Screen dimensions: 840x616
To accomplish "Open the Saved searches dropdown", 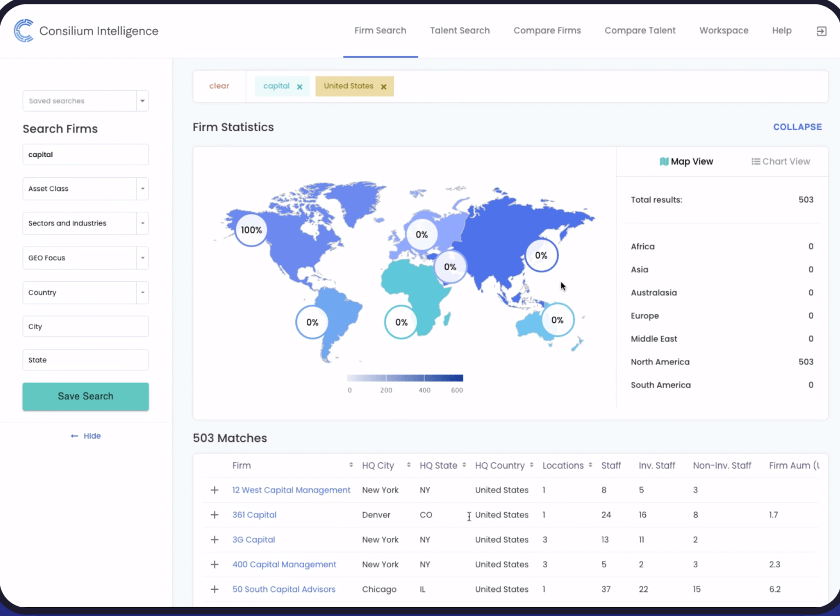I will click(142, 101).
